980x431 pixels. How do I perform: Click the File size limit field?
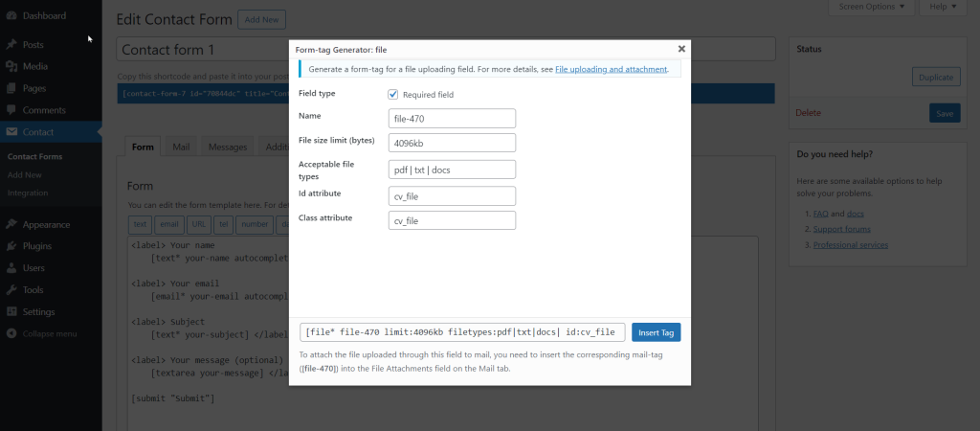[454, 143]
